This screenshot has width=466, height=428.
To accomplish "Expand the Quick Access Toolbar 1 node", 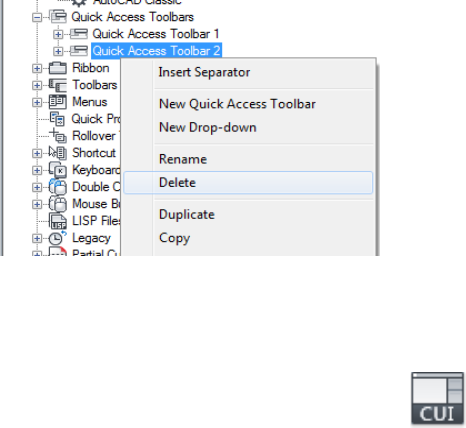I will click(x=58, y=34).
